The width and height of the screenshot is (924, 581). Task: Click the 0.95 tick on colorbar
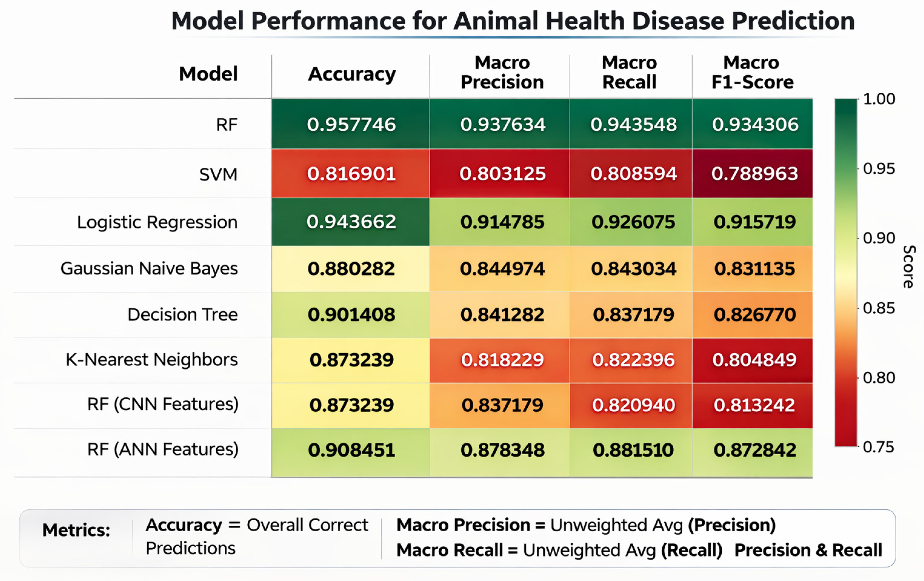878,168
